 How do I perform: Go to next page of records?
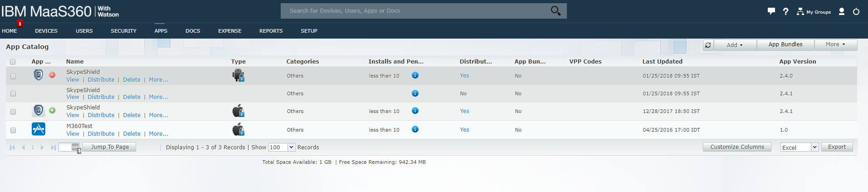tap(42, 147)
